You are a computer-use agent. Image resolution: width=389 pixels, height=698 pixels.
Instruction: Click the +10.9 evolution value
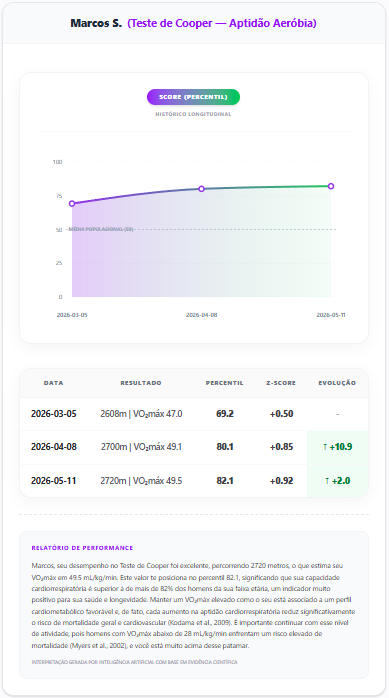341,447
